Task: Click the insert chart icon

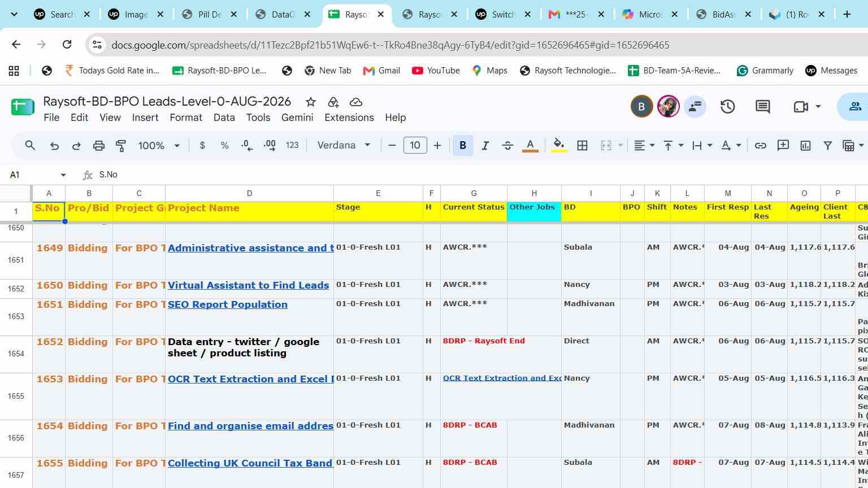Action: tap(805, 146)
